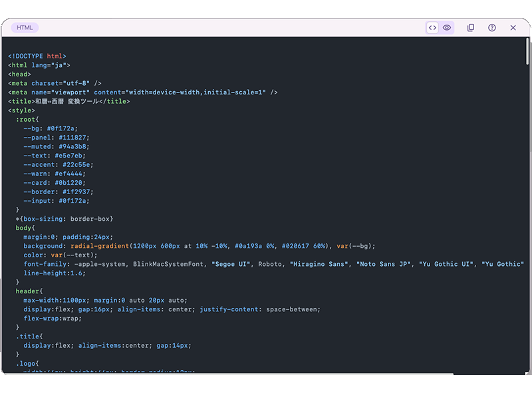
Task: Copy the code with the copy icon
Action: coord(471,28)
